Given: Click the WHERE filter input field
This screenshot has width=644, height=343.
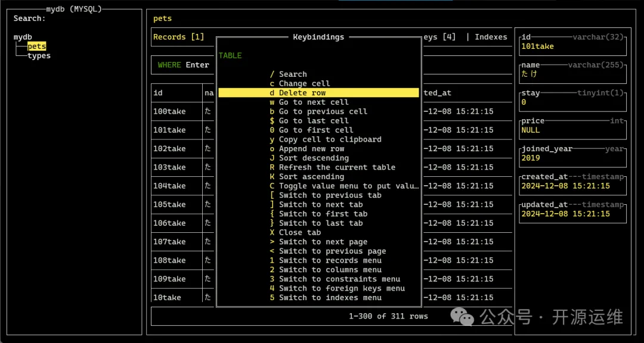Looking at the screenshot, I should pyautogui.click(x=184, y=65).
